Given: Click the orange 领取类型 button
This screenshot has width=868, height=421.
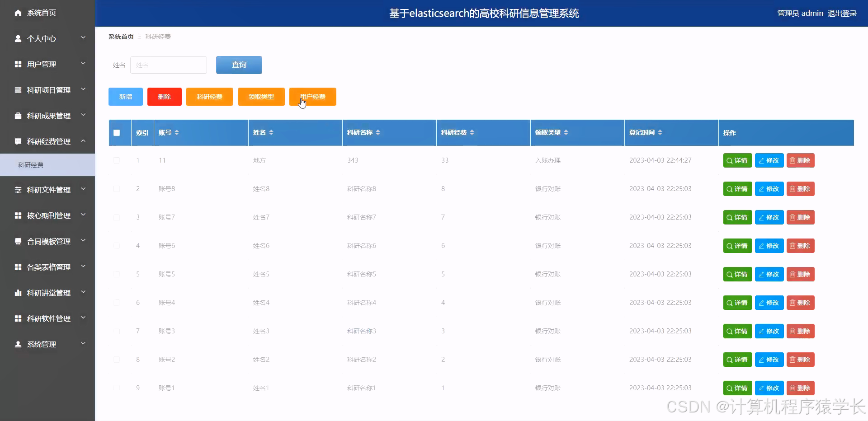Looking at the screenshot, I should [261, 97].
